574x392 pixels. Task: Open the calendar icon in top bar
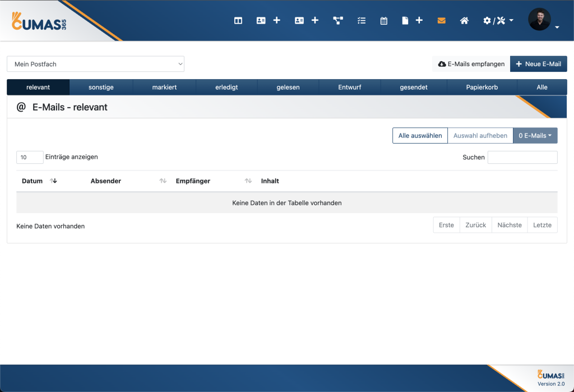pos(384,21)
